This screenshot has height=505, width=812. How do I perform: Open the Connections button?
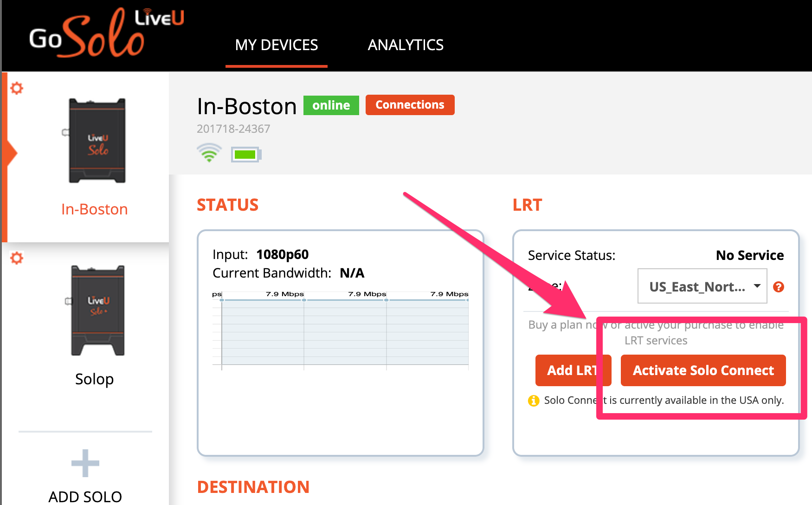tap(410, 105)
